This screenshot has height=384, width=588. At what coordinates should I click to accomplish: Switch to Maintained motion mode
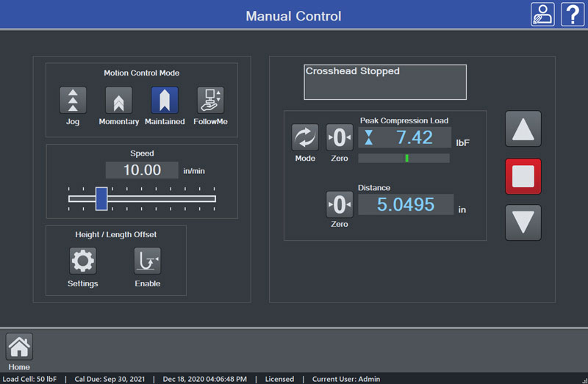point(165,101)
